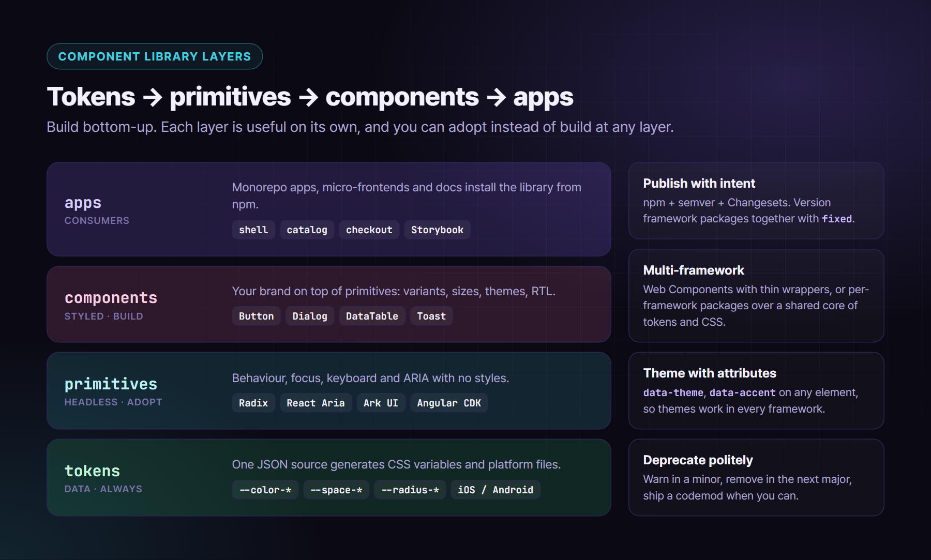931x560 pixels.
Task: Click the Warn in a minor text
Action: 747,487
